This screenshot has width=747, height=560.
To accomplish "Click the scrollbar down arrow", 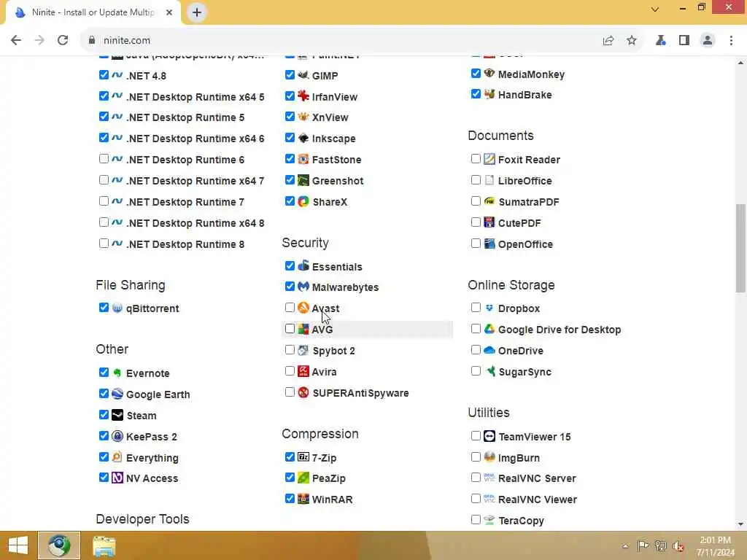I will [740, 524].
